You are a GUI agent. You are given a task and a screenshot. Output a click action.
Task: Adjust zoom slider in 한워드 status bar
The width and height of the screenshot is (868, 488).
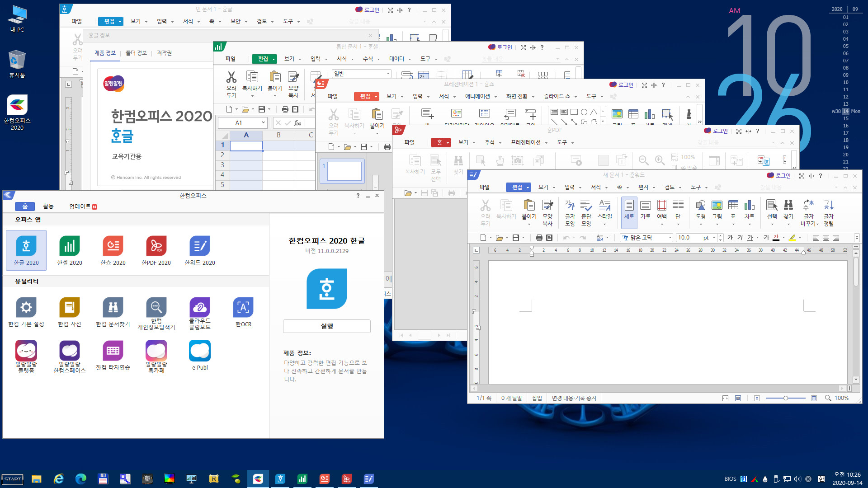coord(786,398)
